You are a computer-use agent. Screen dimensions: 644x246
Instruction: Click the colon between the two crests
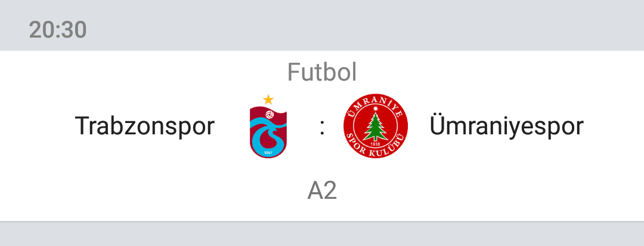point(323,127)
